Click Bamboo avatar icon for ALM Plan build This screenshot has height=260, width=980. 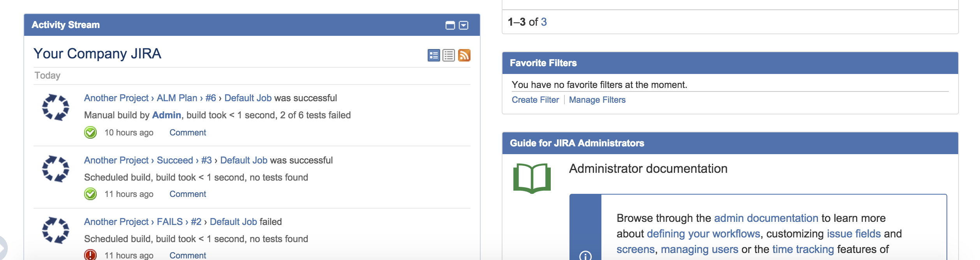coord(56,107)
